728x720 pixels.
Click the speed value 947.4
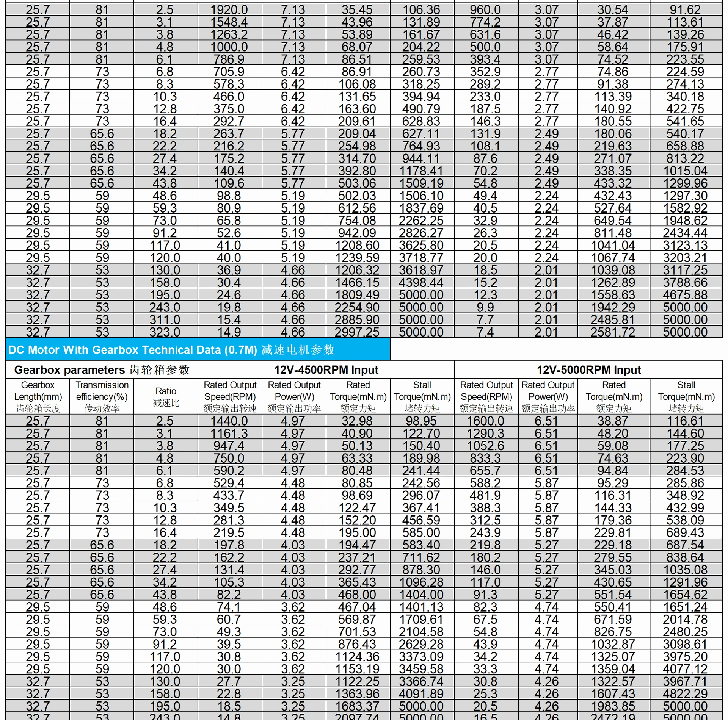point(229,446)
